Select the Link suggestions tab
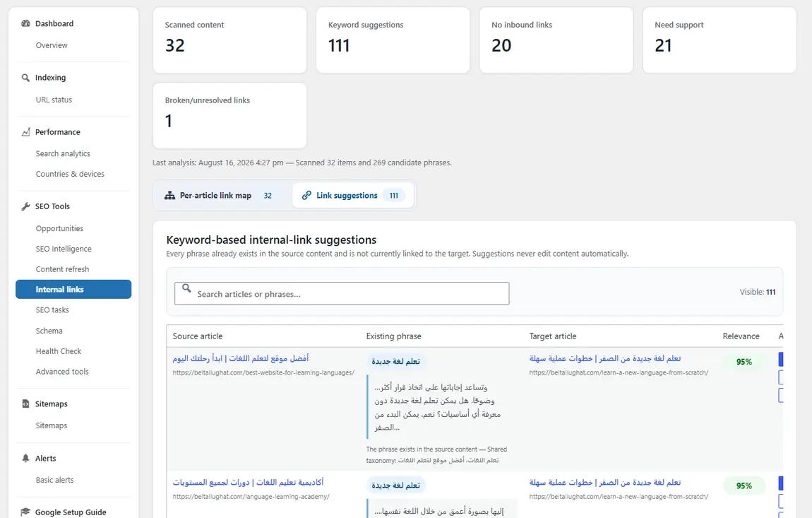 click(x=352, y=196)
